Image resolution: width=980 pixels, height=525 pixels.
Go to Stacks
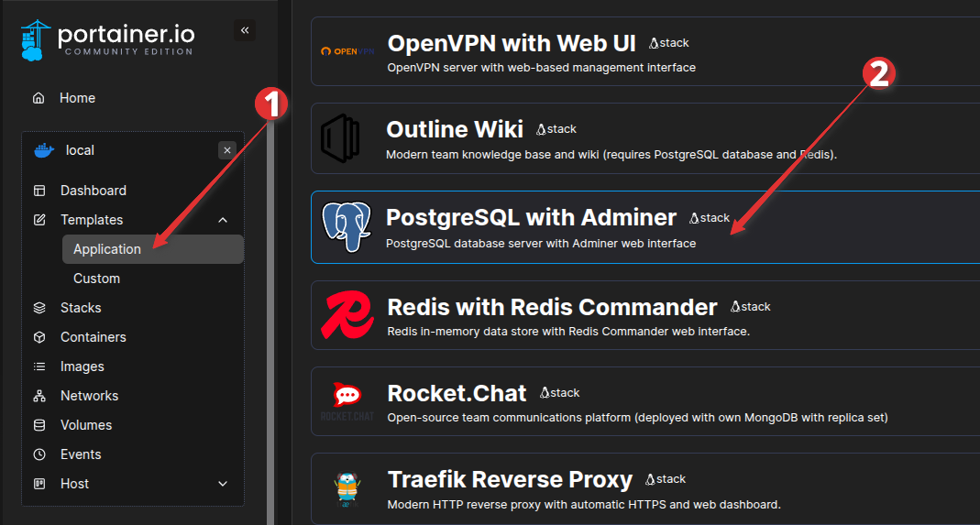(81, 308)
